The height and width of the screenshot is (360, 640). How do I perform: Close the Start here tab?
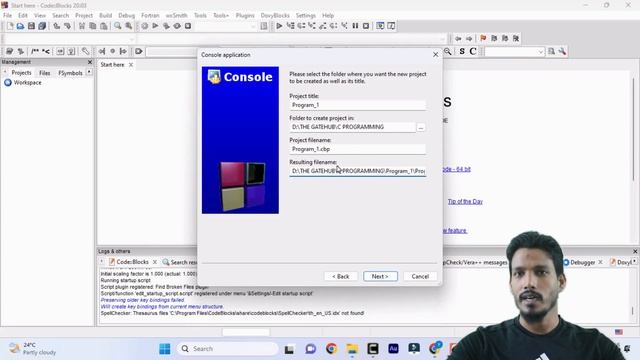[x=131, y=64]
